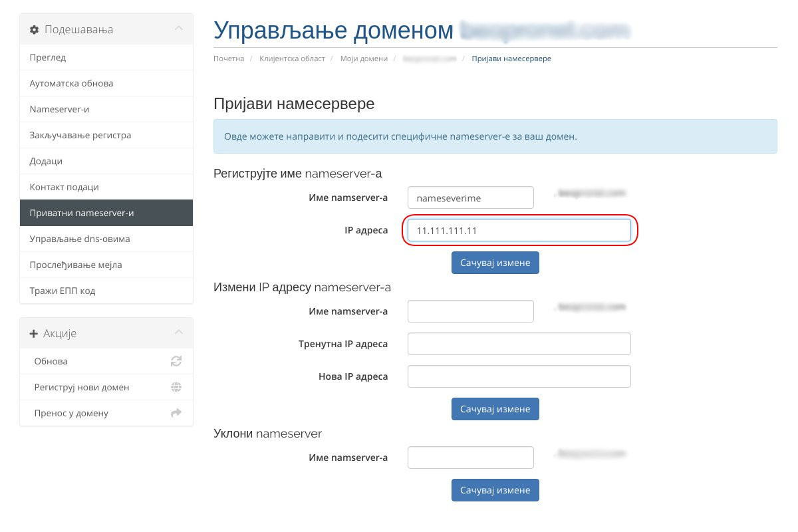Save changes under Уклони nameserver
Image resolution: width=798 pixels, height=532 pixels.
pyautogui.click(x=495, y=490)
